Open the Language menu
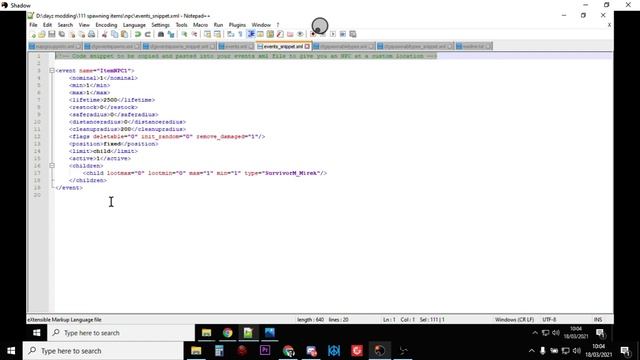 click(x=134, y=25)
